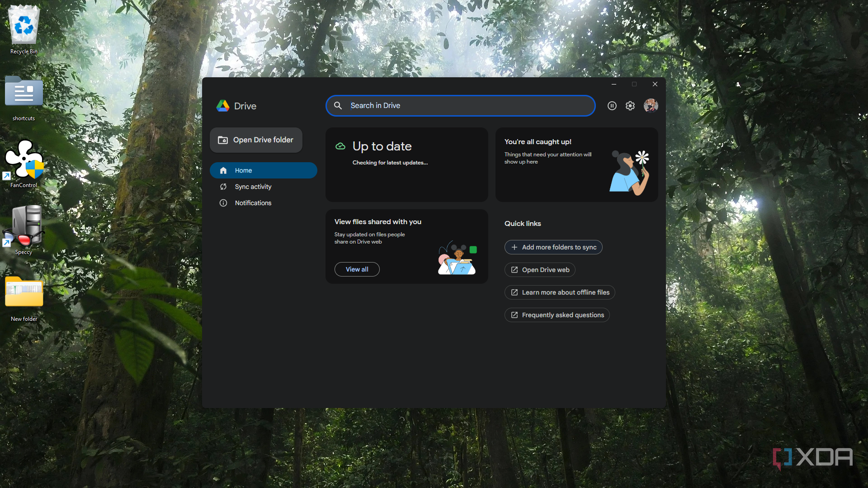Open Learn more about offline files
Image resolution: width=868 pixels, height=488 pixels.
point(560,292)
